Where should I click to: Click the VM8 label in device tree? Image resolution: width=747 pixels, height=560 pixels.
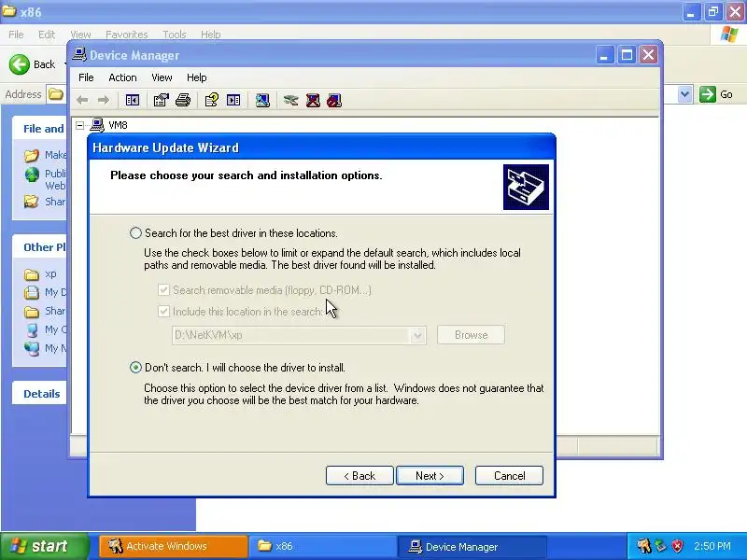118,125
